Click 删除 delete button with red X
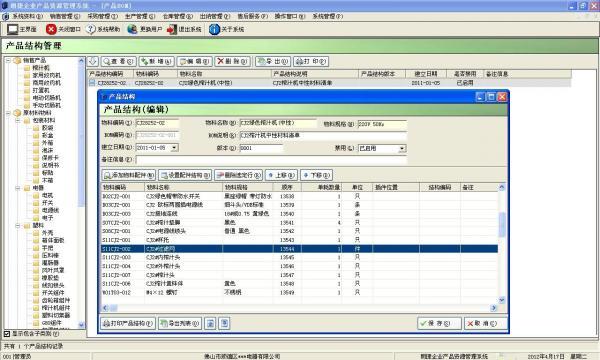This screenshot has width=600, height=360. pyautogui.click(x=232, y=61)
